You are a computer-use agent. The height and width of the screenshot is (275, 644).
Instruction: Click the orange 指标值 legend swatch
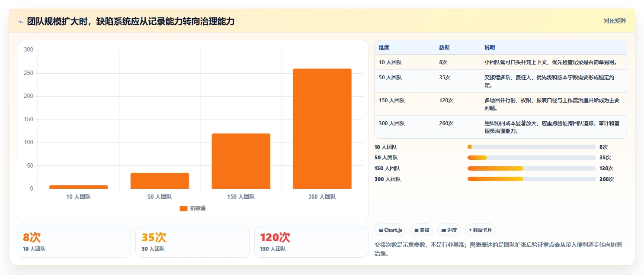coord(183,208)
